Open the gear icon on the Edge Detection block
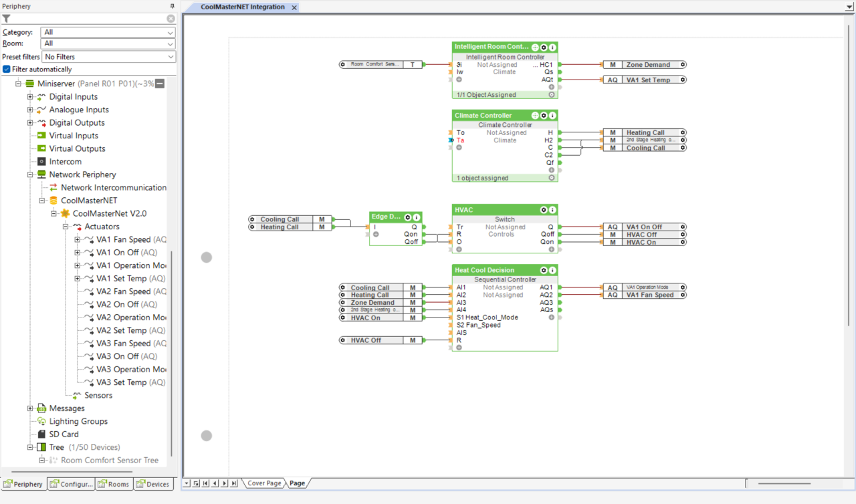Screen dimensions: 856x504 coord(408,217)
